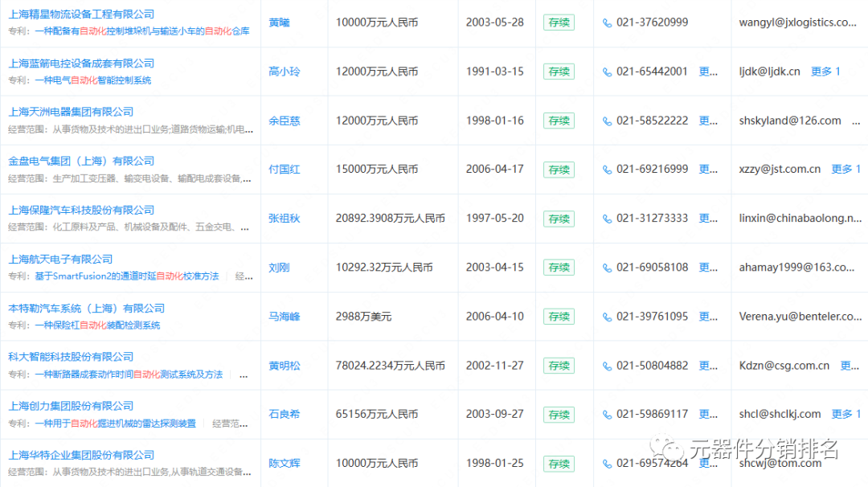
Task: Show more emails next to shcl@shclkj.com
Action: pos(845,414)
